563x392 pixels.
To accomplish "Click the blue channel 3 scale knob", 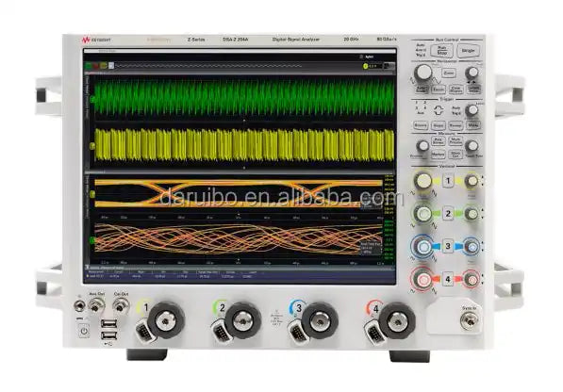I will coord(423,247).
